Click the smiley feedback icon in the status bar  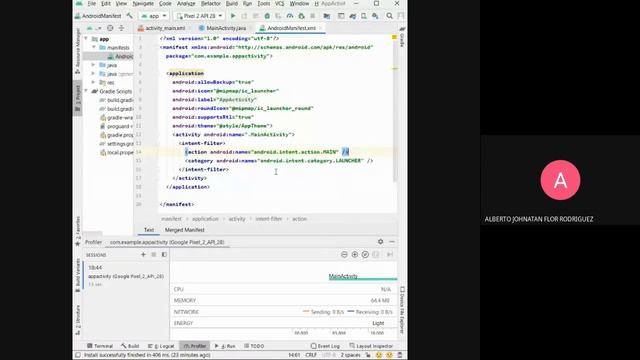coord(379,355)
